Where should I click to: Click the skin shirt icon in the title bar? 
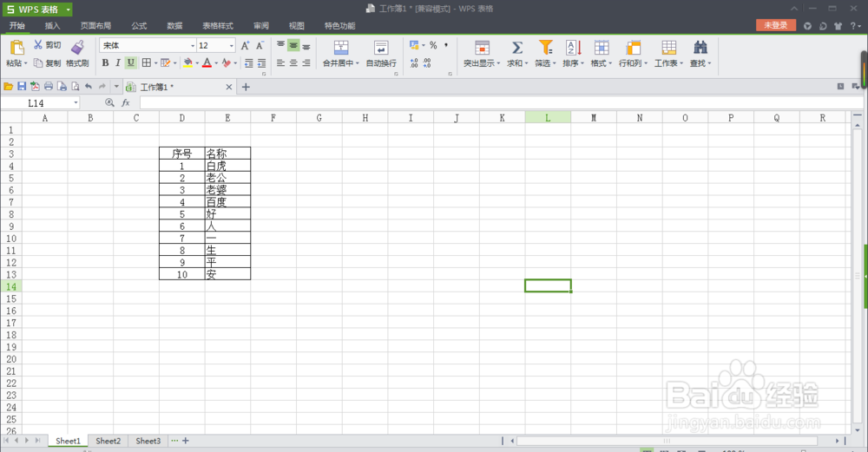pyautogui.click(x=838, y=26)
